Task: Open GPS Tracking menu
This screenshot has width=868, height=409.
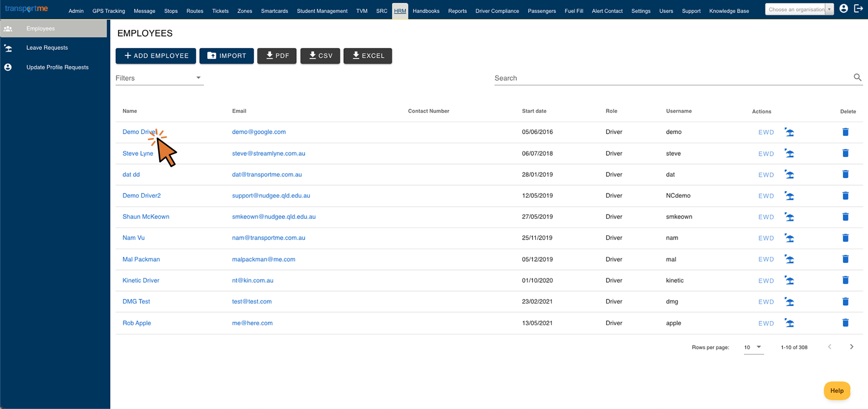Action: [108, 11]
